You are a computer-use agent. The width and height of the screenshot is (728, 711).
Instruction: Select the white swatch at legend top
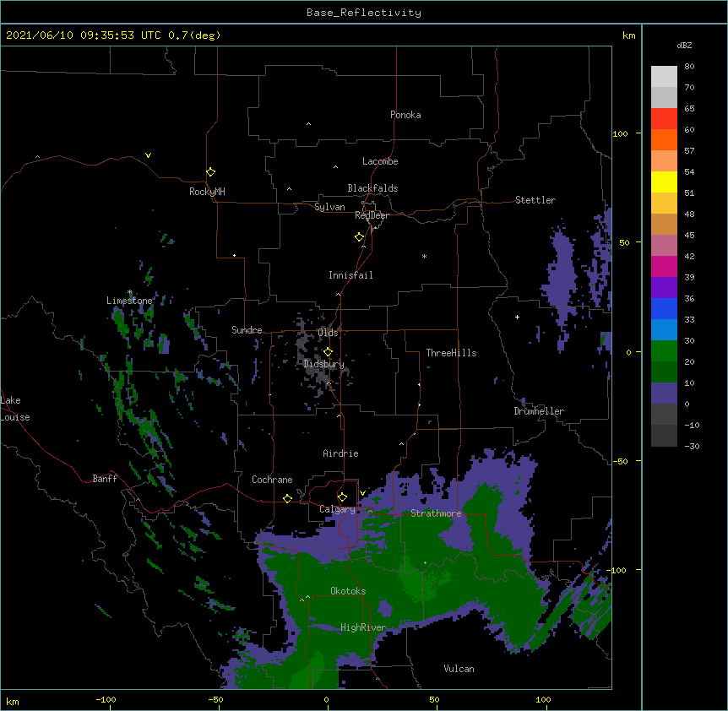click(x=664, y=77)
